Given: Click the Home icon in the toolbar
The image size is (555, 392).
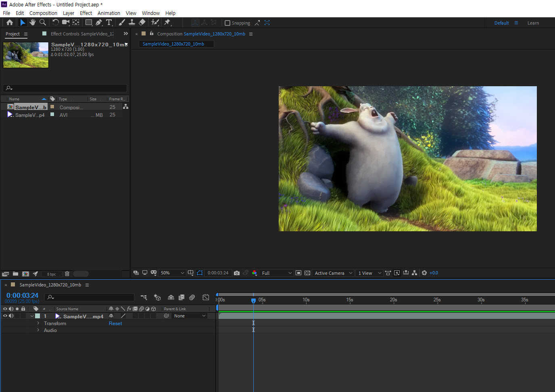Looking at the screenshot, I should click(10, 23).
